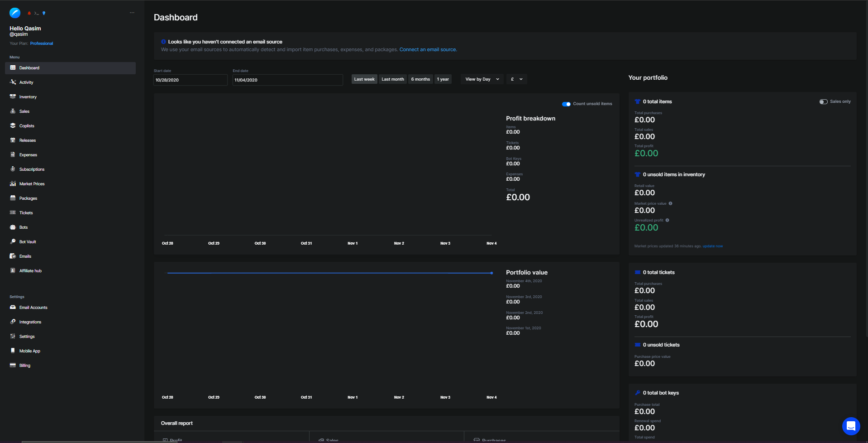Click the update now market prices link
The height and width of the screenshot is (443, 868).
[x=712, y=246]
